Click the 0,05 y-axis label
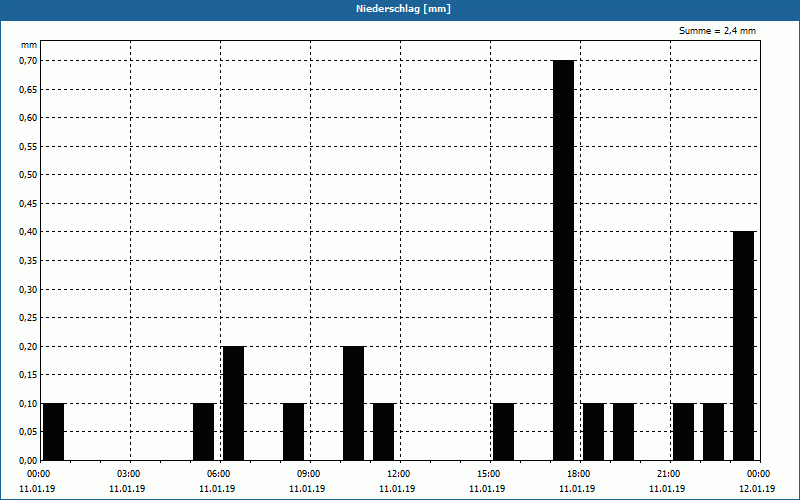 (x=29, y=432)
